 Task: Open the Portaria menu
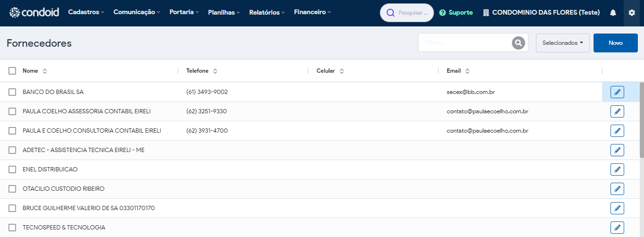pyautogui.click(x=184, y=12)
